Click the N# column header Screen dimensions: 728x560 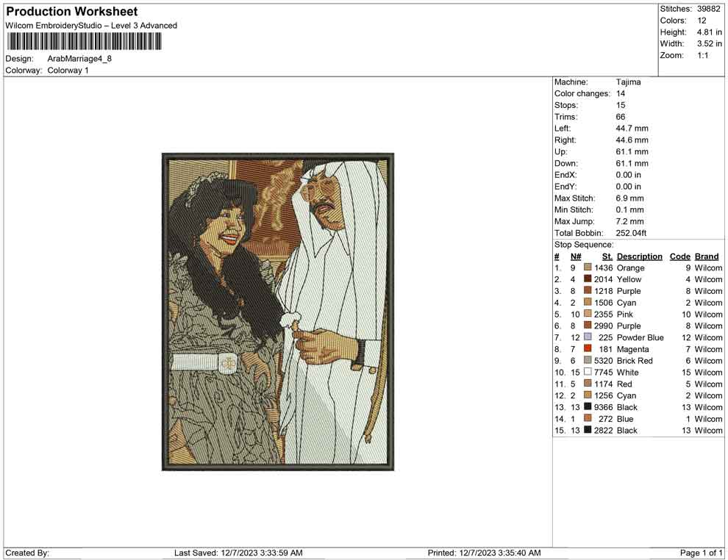point(576,256)
